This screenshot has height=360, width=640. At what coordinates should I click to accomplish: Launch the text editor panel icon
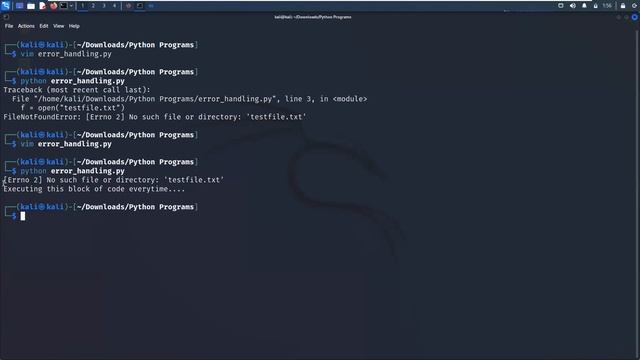(x=42, y=6)
